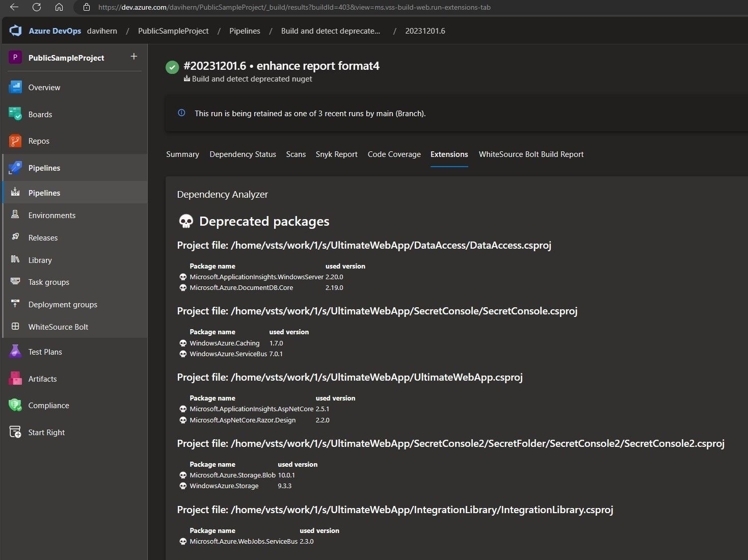Open Test Plans from the sidebar
The width and height of the screenshot is (748, 560).
point(45,352)
